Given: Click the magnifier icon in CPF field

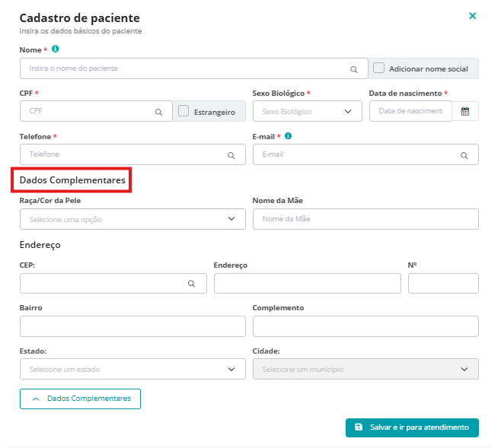Looking at the screenshot, I should [158, 112].
